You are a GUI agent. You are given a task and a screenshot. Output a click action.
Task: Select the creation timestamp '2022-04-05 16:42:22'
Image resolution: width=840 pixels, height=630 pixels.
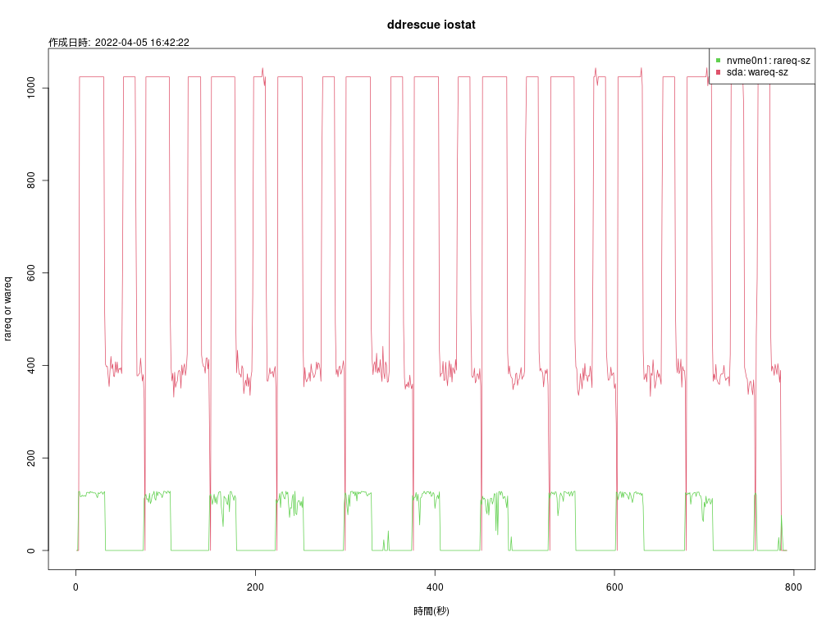142,43
